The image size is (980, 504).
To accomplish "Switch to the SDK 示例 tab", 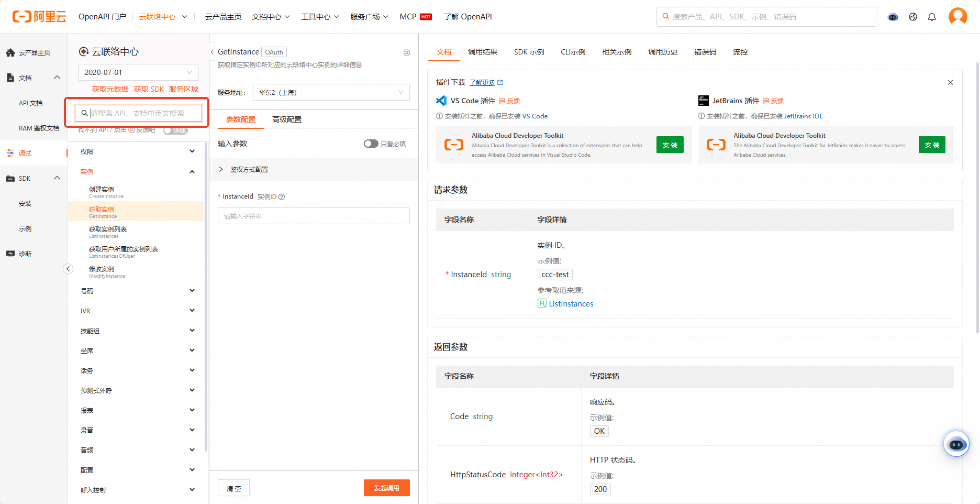I will pyautogui.click(x=529, y=52).
